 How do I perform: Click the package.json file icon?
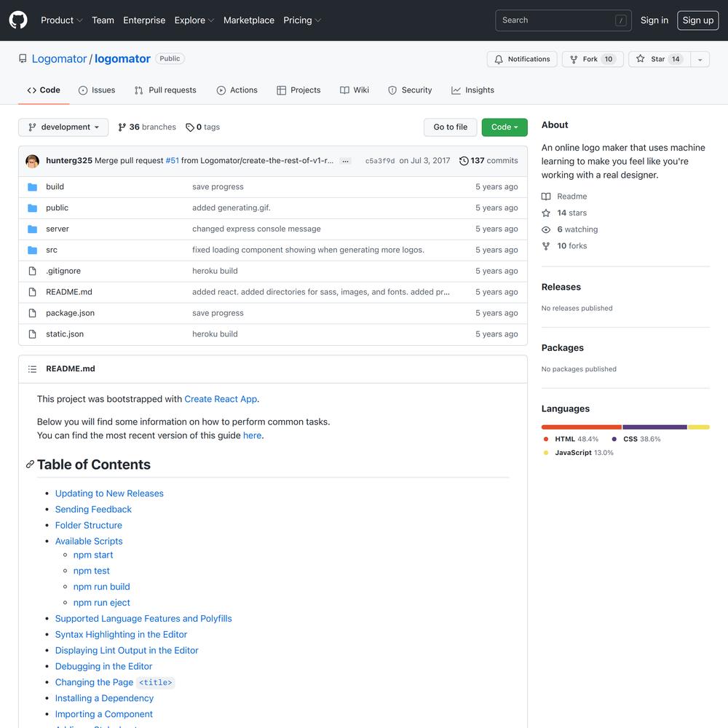coord(33,313)
